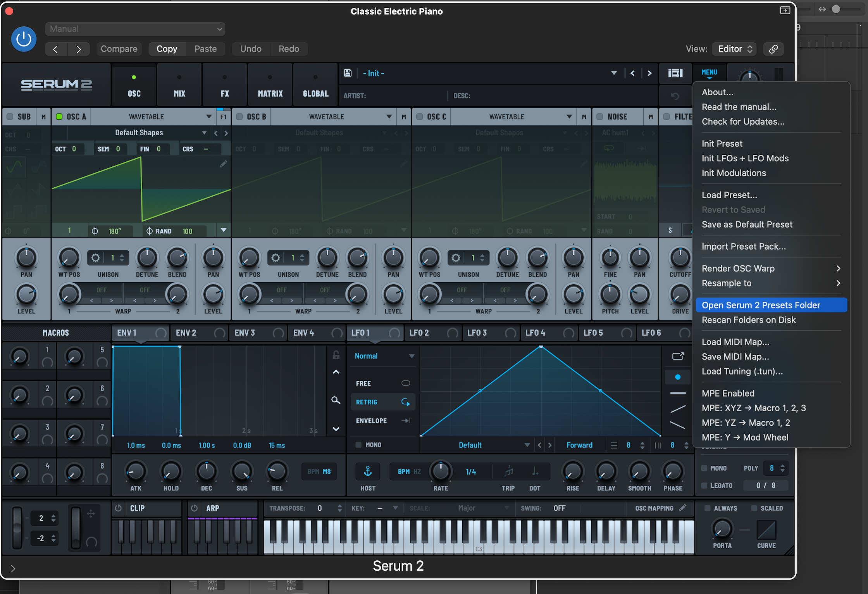Image resolution: width=868 pixels, height=594 pixels.
Task: Adjust the OSC A WT POS knob
Action: tap(69, 258)
